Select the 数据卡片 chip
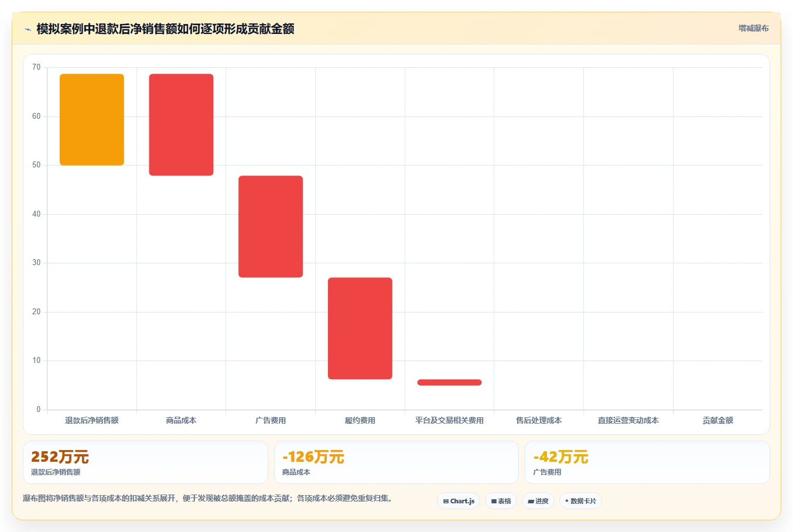This screenshot has height=532, width=793. coord(580,501)
